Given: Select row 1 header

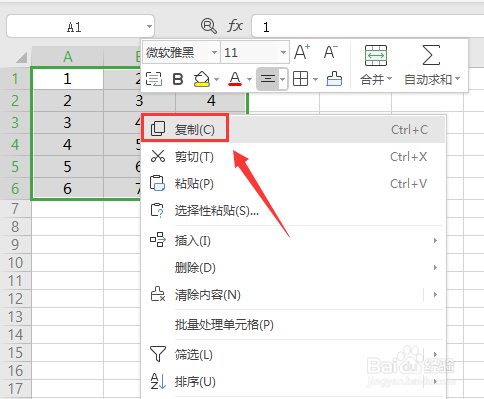Looking at the screenshot, I should (15, 79).
